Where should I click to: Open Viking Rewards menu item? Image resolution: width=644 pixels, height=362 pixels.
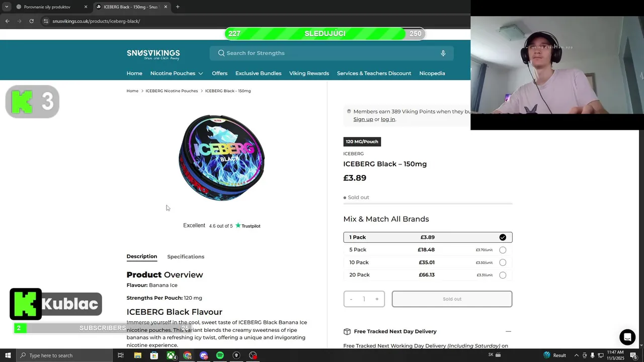coord(309,73)
